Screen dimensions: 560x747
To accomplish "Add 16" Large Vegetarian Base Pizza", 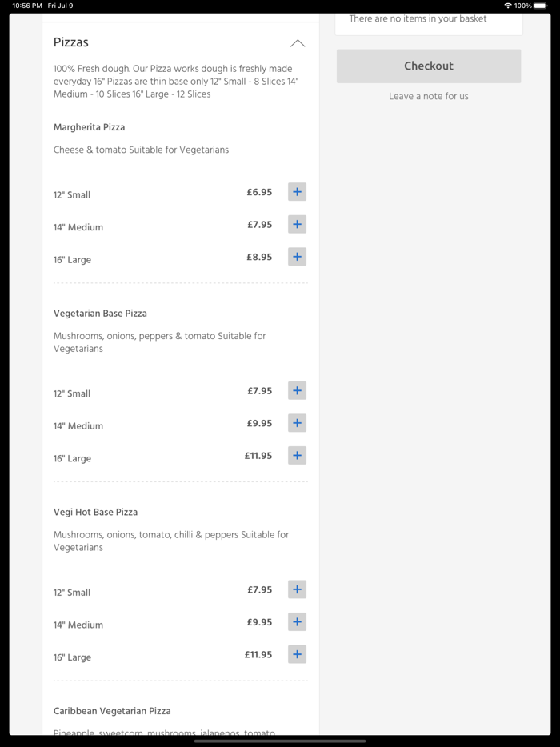I will pyautogui.click(x=297, y=456).
